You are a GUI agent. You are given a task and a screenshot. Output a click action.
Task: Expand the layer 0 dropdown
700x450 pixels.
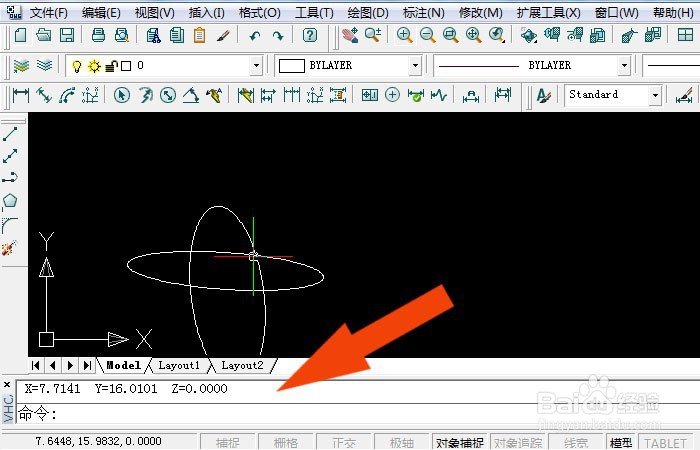[x=256, y=66]
